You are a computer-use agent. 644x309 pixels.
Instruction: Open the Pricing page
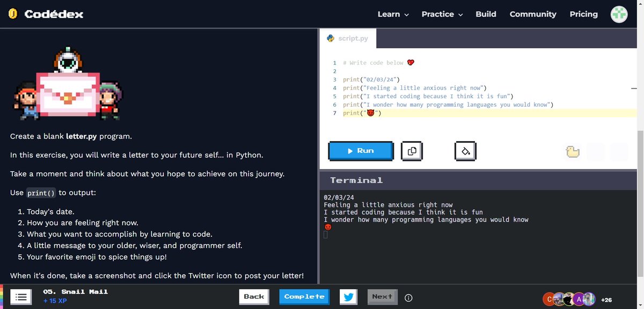point(584,14)
